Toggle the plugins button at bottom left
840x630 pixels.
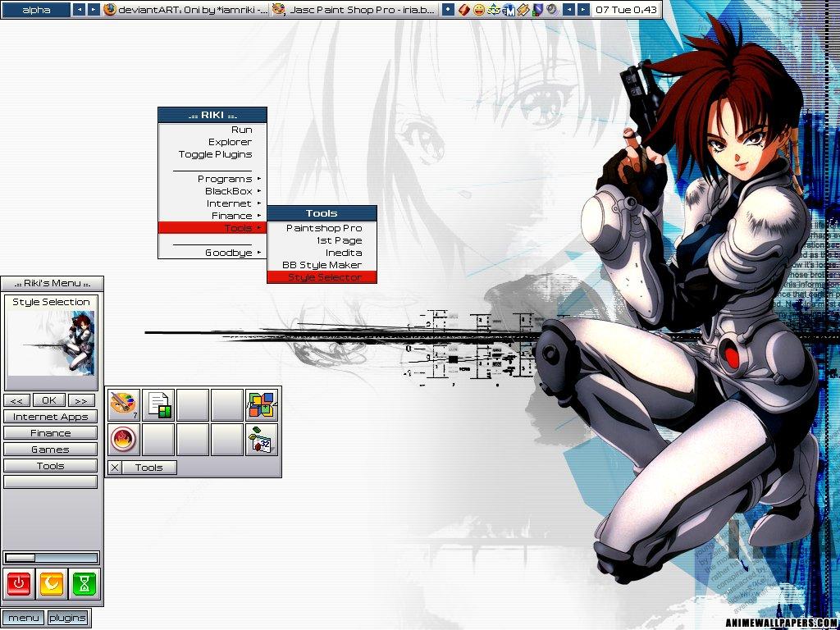(67, 618)
